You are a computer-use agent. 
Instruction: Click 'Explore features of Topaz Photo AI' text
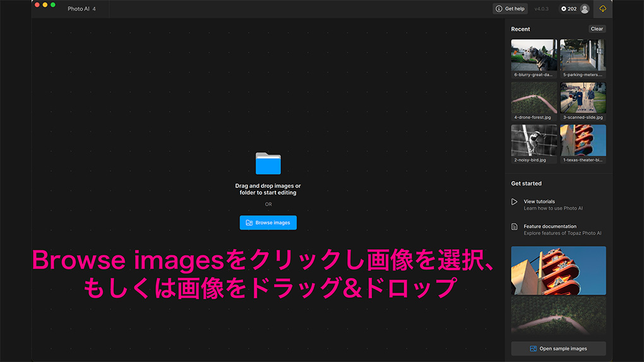tap(563, 233)
